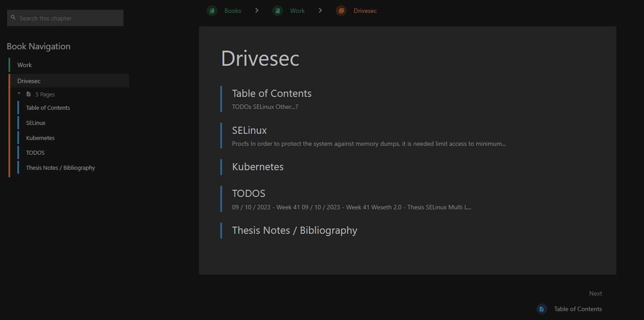Open the SELinux heading in main content
644x320 pixels.
pos(249,130)
